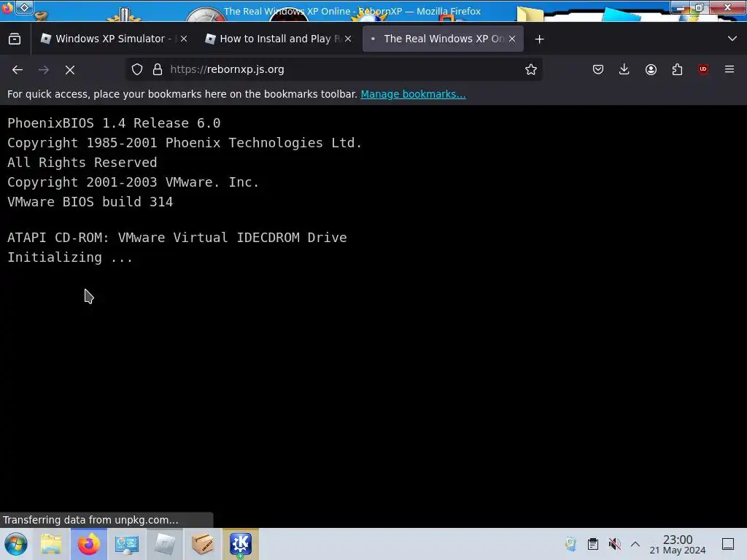This screenshot has height=560, width=747.
Task: Focus the rebornxp.js.org address bar
Action: [334, 69]
